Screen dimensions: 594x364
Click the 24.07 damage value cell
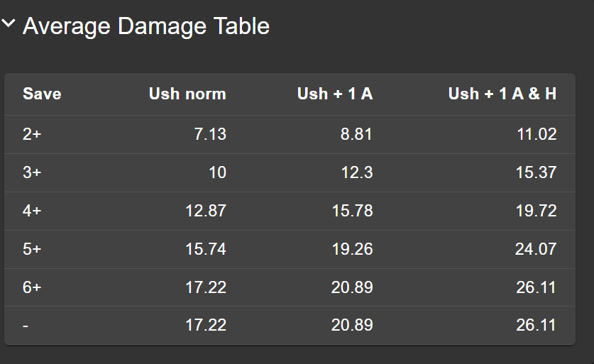point(536,249)
